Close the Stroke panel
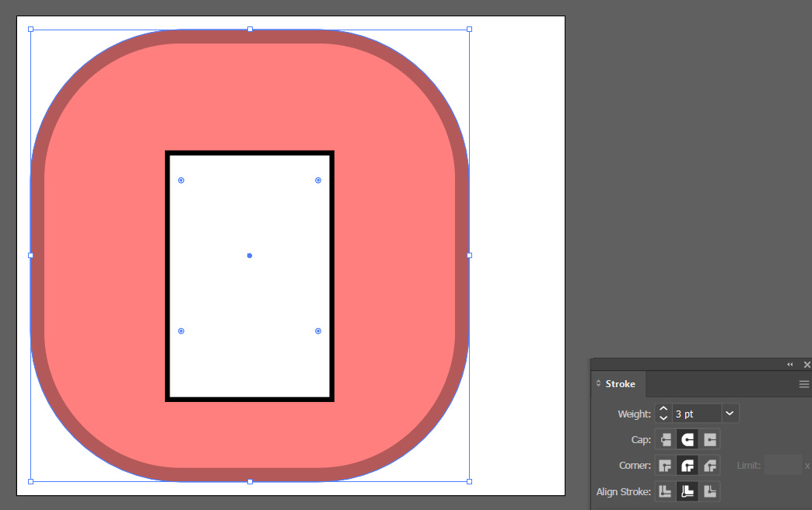The width and height of the screenshot is (812, 510). coord(807,365)
